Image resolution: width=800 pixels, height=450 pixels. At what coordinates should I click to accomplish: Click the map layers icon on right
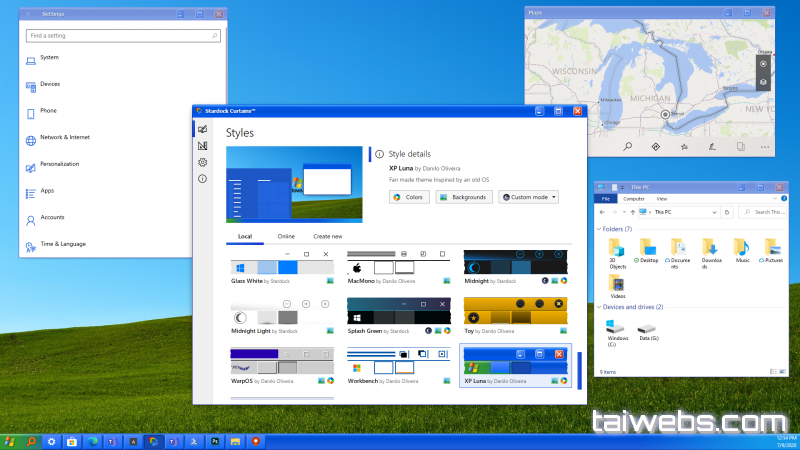[x=763, y=81]
